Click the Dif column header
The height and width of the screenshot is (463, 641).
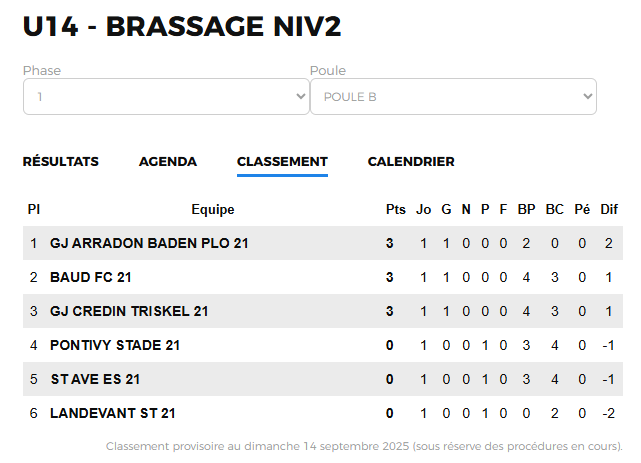coord(609,210)
